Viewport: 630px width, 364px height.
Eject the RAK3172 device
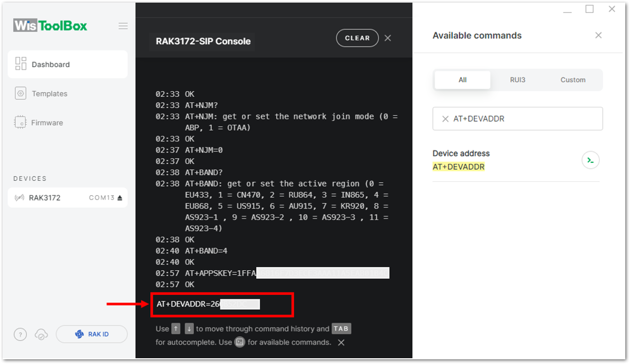point(120,198)
